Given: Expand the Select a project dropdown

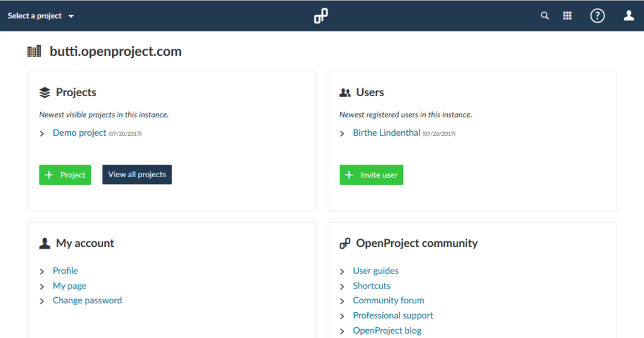Looking at the screenshot, I should pos(40,16).
